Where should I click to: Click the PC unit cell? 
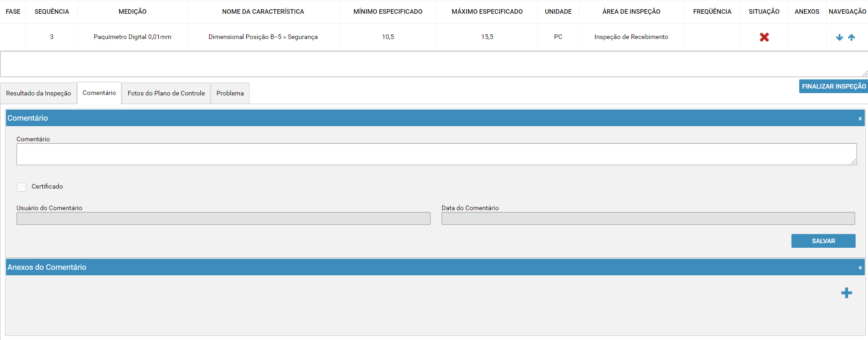point(558,37)
